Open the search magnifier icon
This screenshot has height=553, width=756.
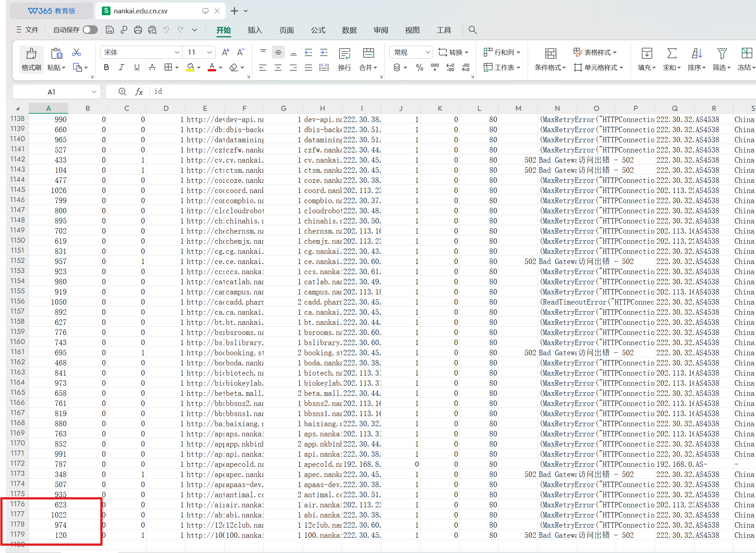coord(472,30)
